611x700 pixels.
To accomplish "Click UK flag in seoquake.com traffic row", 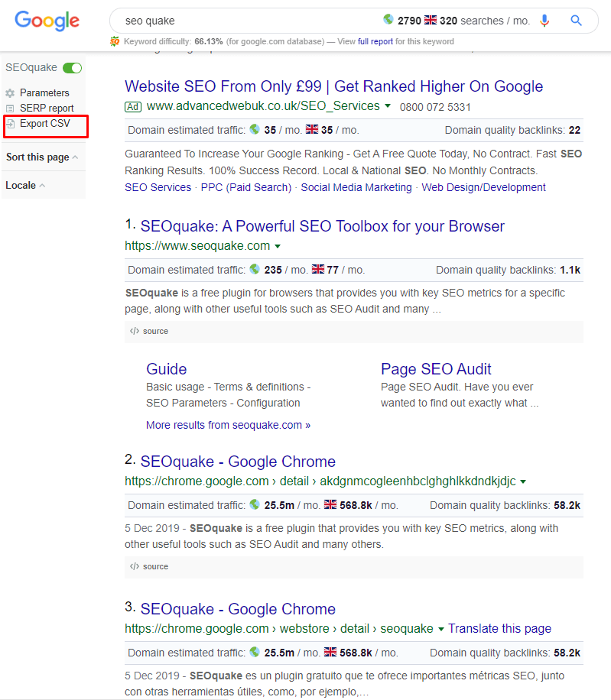I will coord(318,269).
